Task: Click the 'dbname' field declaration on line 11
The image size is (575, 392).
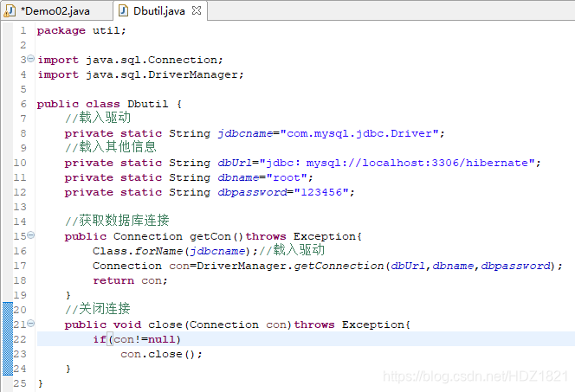Action: tap(238, 177)
